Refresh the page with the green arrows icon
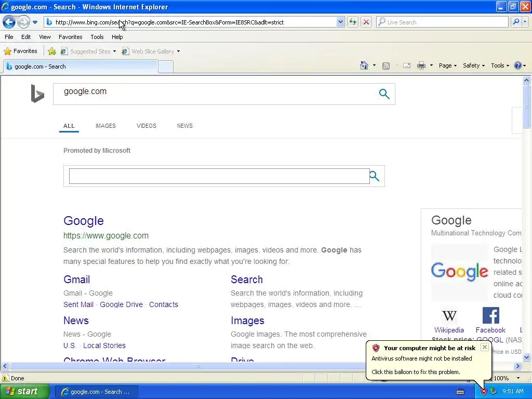This screenshot has width=532, height=399. [353, 22]
